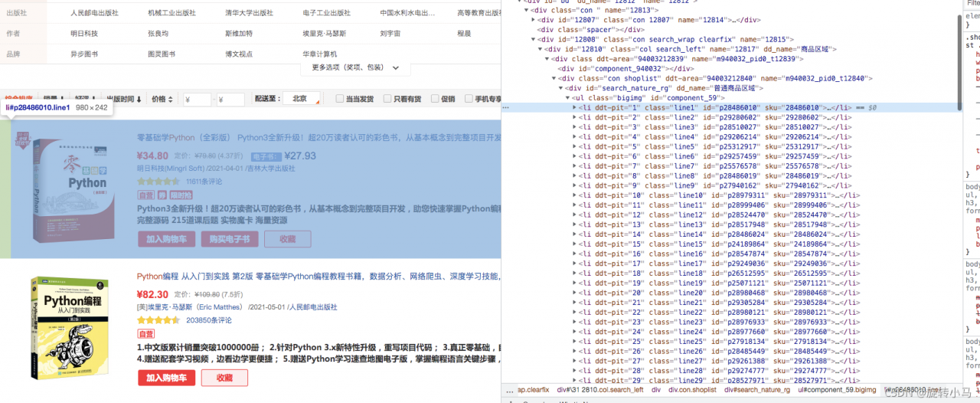Filter by publisher 电子工业出版社
The image size is (980, 403).
tap(326, 13)
